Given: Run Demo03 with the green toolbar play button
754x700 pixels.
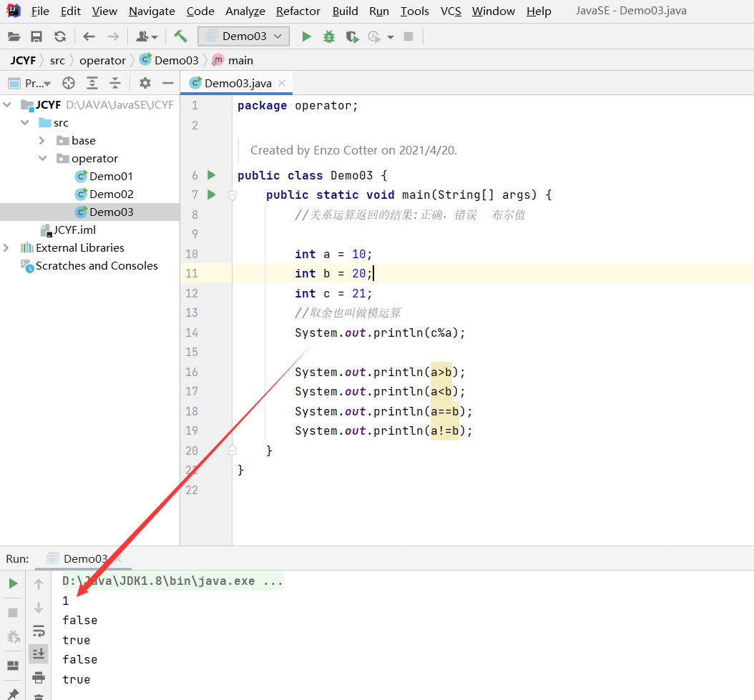Looking at the screenshot, I should point(306,36).
